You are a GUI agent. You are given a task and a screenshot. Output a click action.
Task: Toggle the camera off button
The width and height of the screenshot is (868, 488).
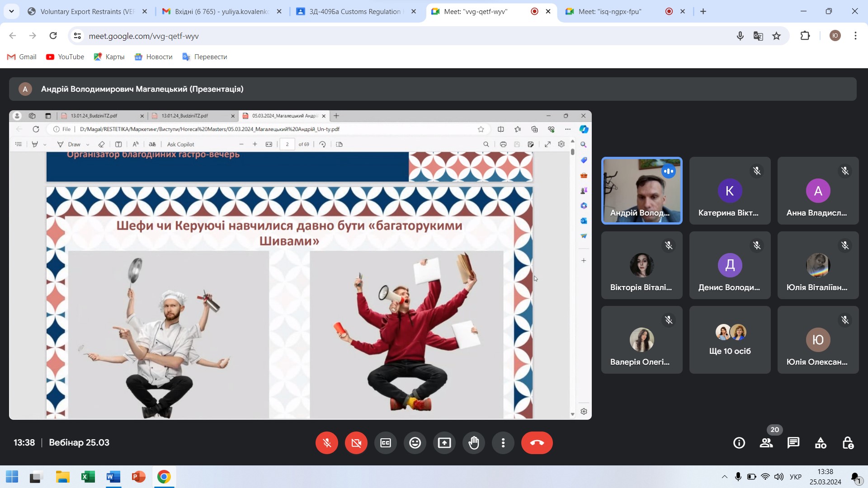[356, 443]
